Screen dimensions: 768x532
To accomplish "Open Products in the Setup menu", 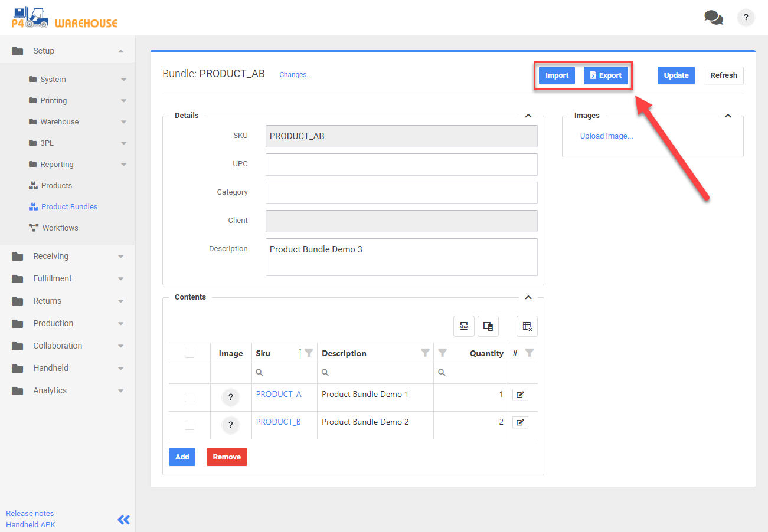I will (56, 185).
